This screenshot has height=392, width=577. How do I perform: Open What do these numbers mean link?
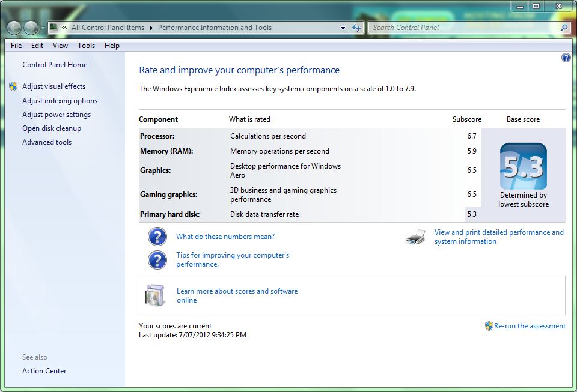(225, 237)
